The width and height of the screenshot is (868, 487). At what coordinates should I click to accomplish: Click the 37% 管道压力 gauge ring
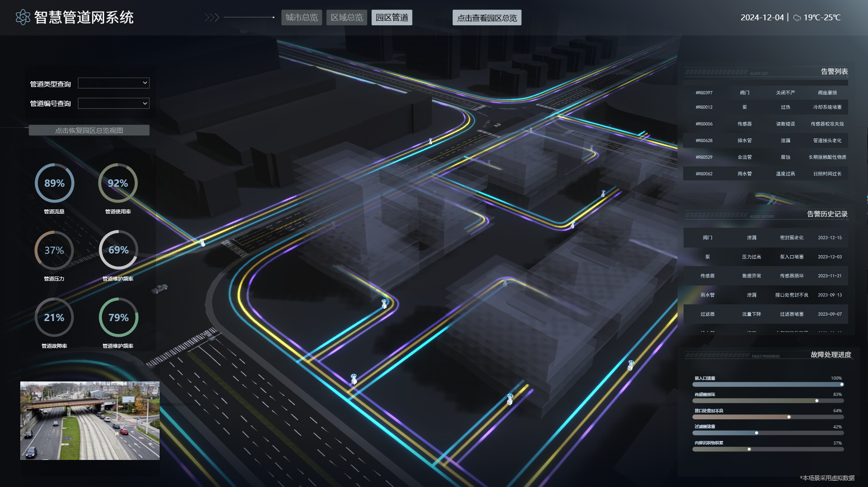(x=54, y=250)
